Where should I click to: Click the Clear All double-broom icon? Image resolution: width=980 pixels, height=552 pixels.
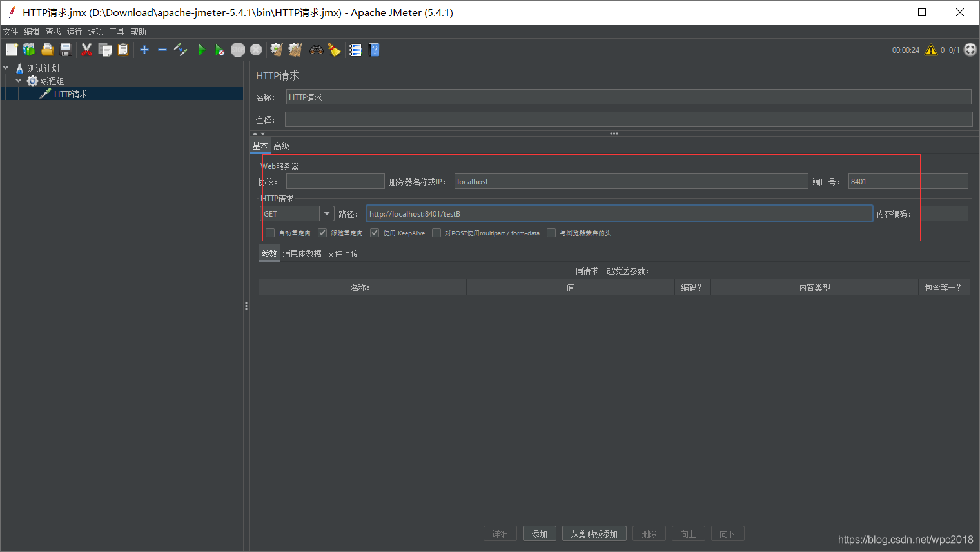(x=295, y=50)
